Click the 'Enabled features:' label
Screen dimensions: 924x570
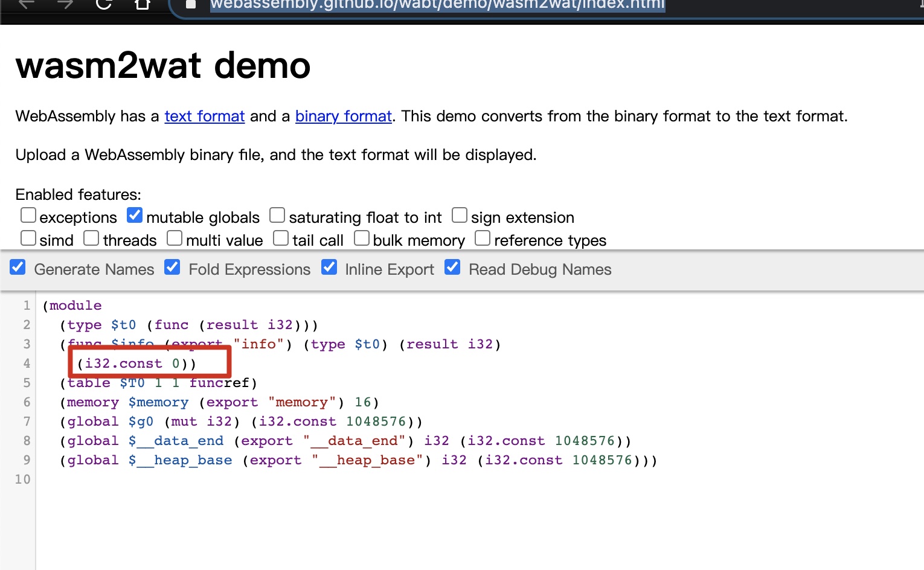coord(79,194)
